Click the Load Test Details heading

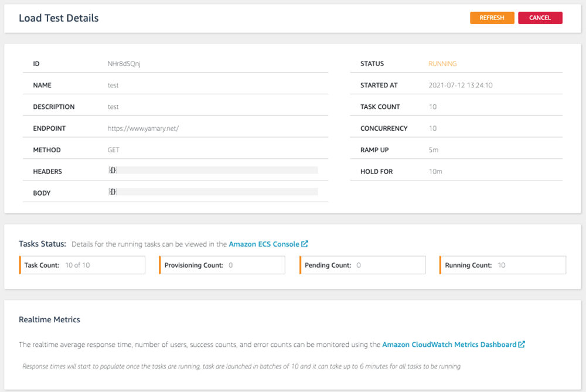click(59, 18)
